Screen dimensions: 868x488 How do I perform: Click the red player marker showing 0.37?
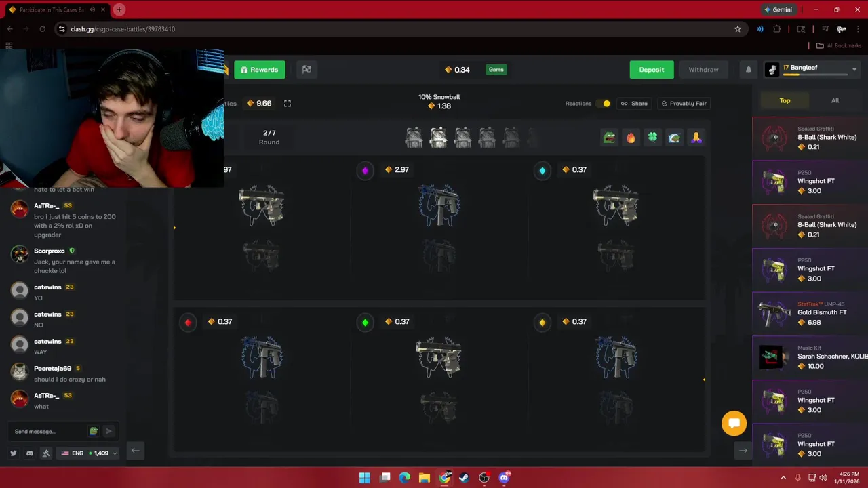coord(188,322)
